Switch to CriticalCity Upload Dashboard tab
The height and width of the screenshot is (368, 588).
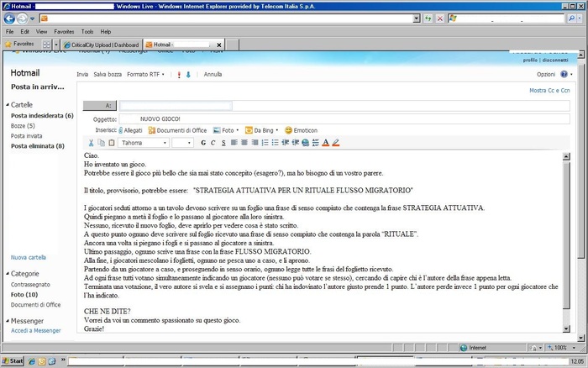[x=102, y=45]
